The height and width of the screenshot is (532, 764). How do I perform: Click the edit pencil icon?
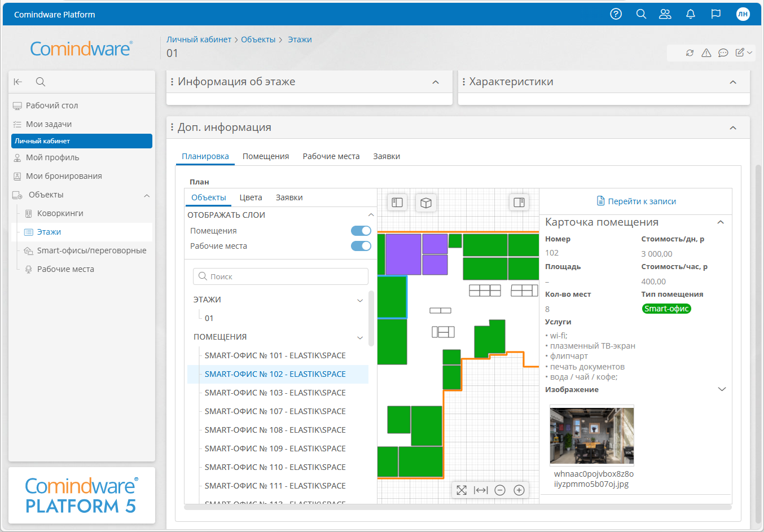(739, 52)
